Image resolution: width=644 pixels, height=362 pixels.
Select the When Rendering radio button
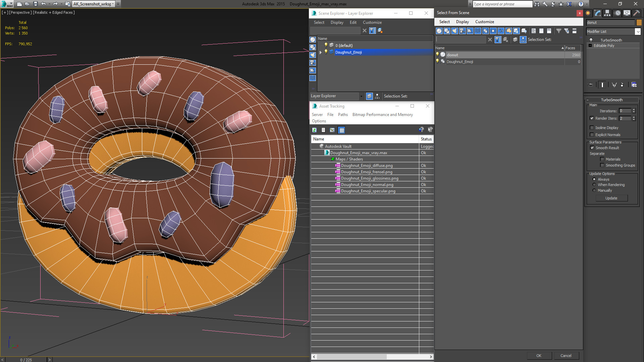(594, 185)
